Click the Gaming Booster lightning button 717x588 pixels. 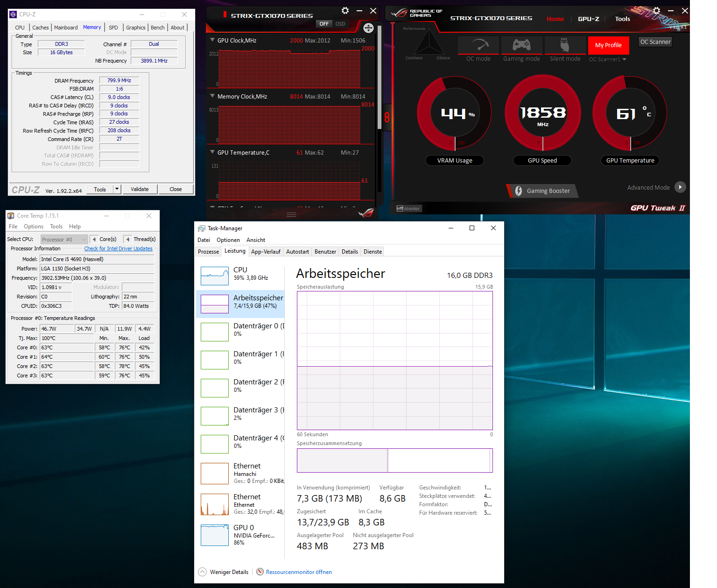coord(542,191)
